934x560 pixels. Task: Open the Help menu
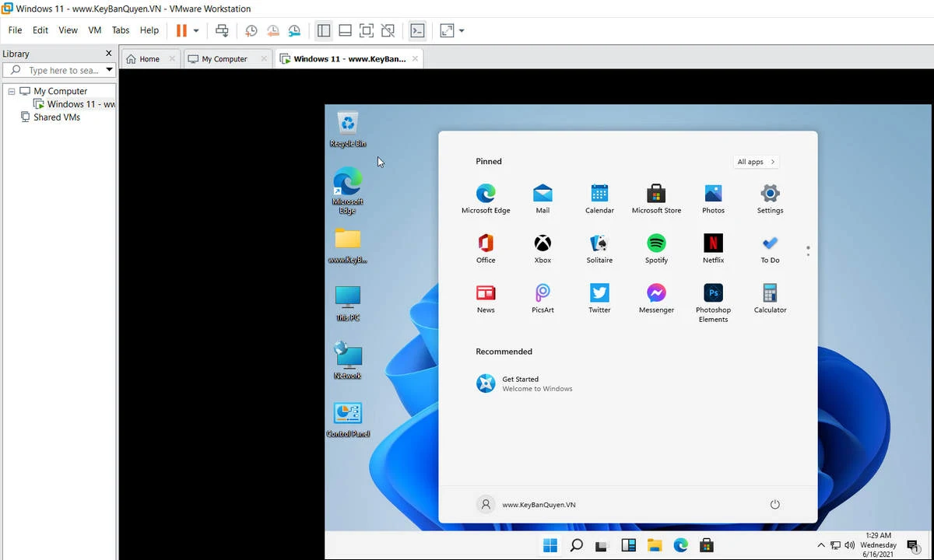click(x=149, y=30)
